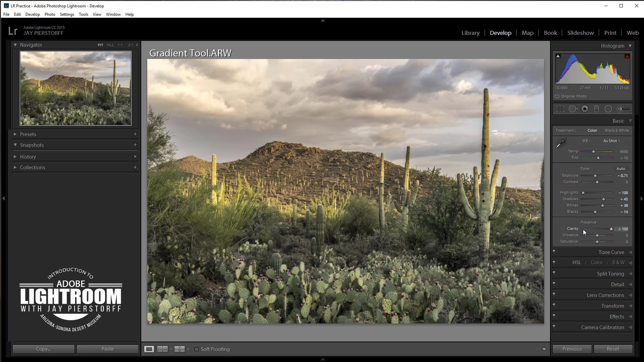This screenshot has height=362, width=644.
Task: Open the WB As Shot dropdown
Action: pos(611,141)
